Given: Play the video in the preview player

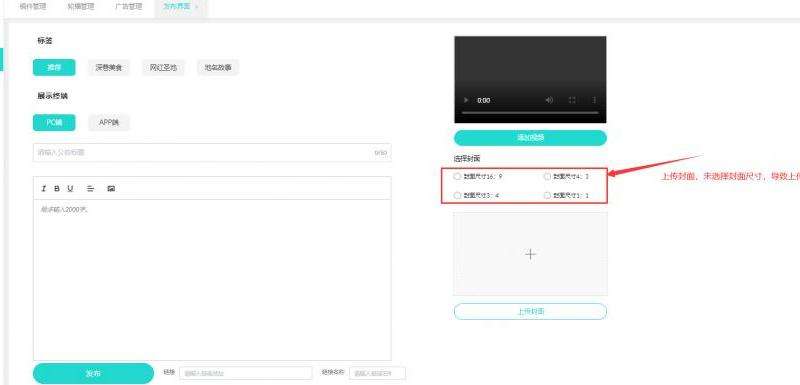Looking at the screenshot, I should (466, 100).
